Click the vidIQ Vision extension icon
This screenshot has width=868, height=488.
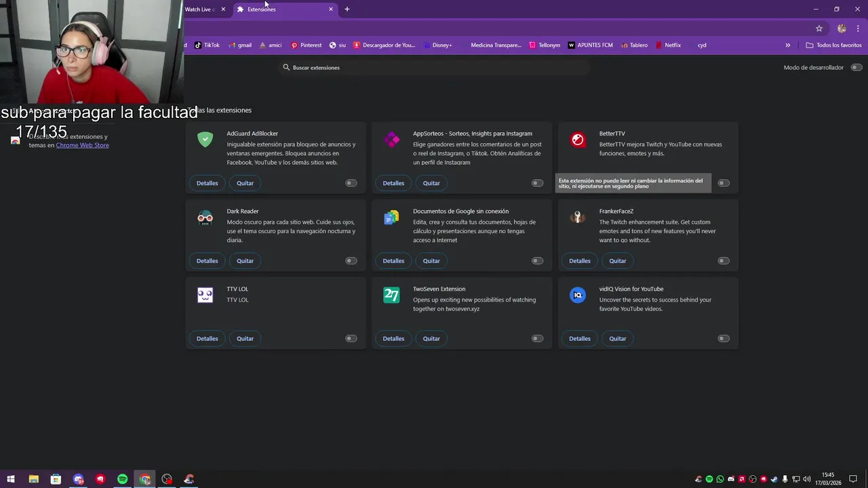[578, 295]
